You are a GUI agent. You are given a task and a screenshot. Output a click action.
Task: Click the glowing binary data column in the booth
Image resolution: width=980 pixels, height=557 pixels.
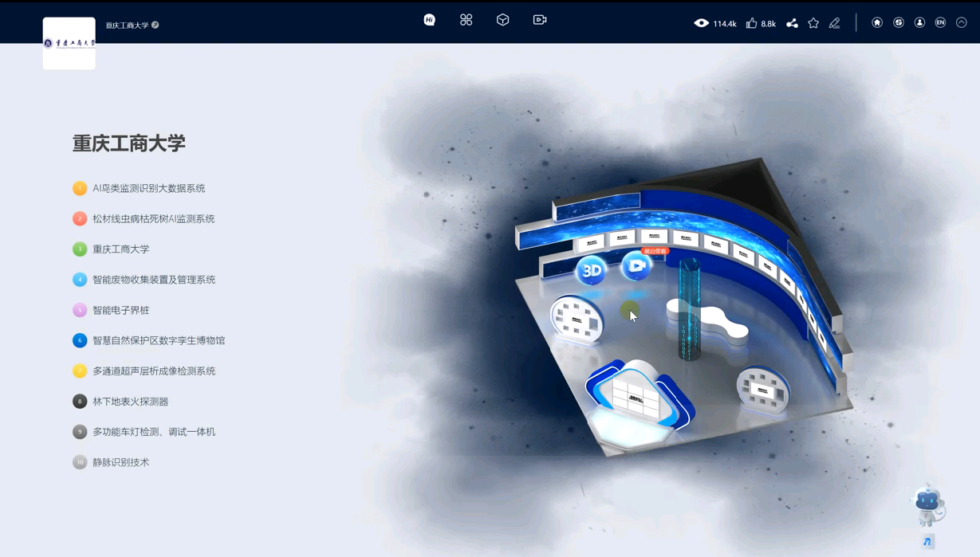690,309
